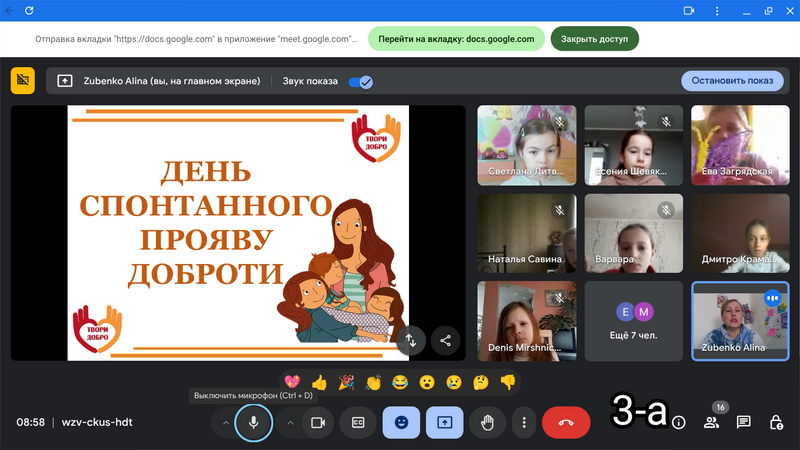Viewport: 800px width, 450px height.
Task: Toggle the Звук показа switch
Action: (x=360, y=82)
